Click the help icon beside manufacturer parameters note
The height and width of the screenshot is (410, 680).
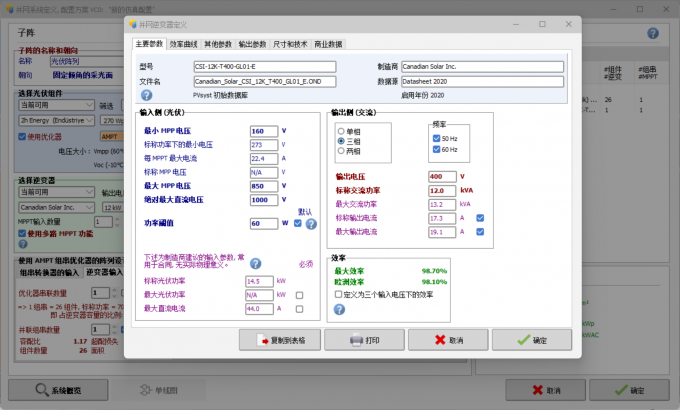(256, 264)
